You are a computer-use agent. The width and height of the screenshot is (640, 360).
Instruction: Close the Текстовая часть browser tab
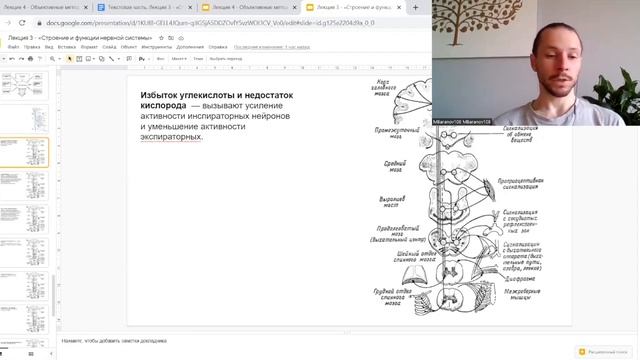coord(190,7)
